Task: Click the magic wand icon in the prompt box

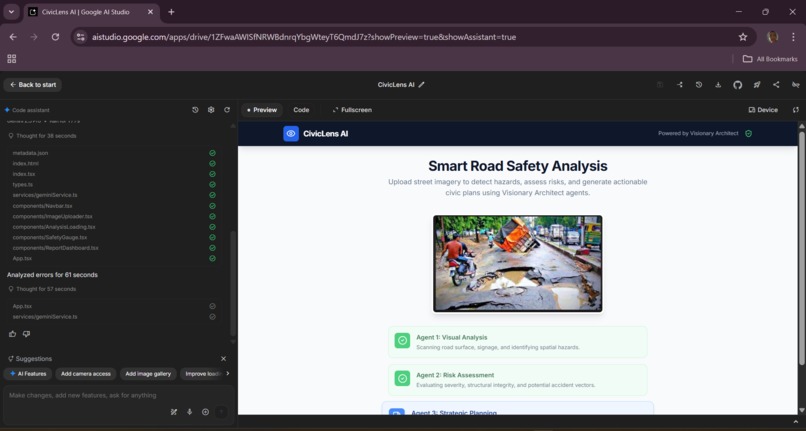Action: point(174,412)
